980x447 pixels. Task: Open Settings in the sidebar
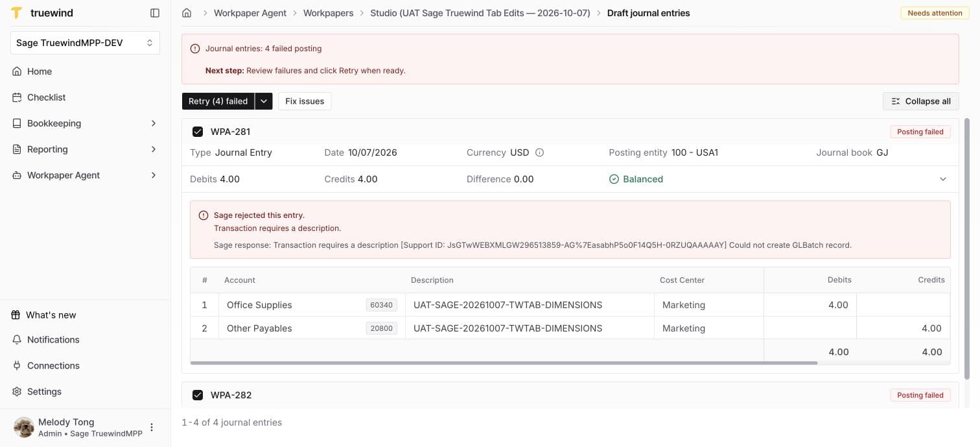(x=85, y=391)
